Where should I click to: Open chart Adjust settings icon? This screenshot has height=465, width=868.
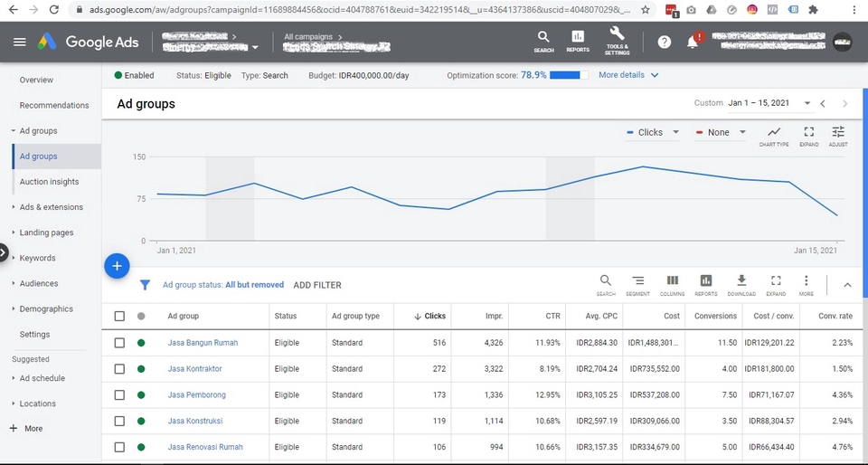click(x=838, y=137)
